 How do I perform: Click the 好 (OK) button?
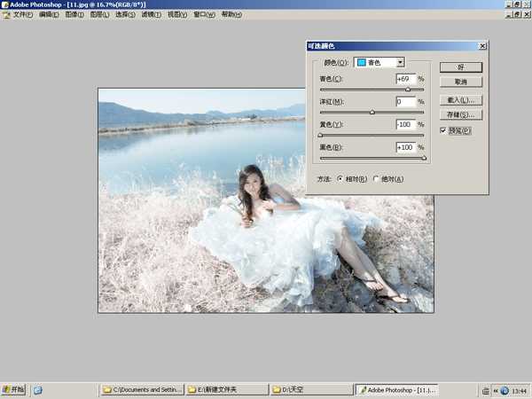460,67
